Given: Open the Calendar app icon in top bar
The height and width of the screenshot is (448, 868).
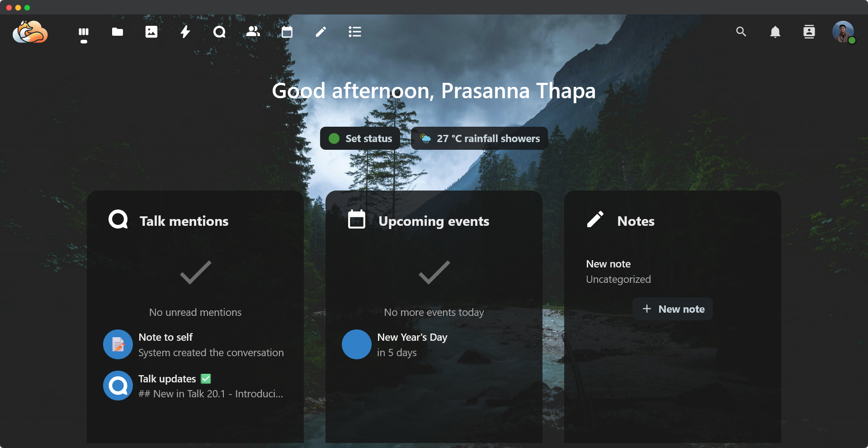Looking at the screenshot, I should click(287, 32).
